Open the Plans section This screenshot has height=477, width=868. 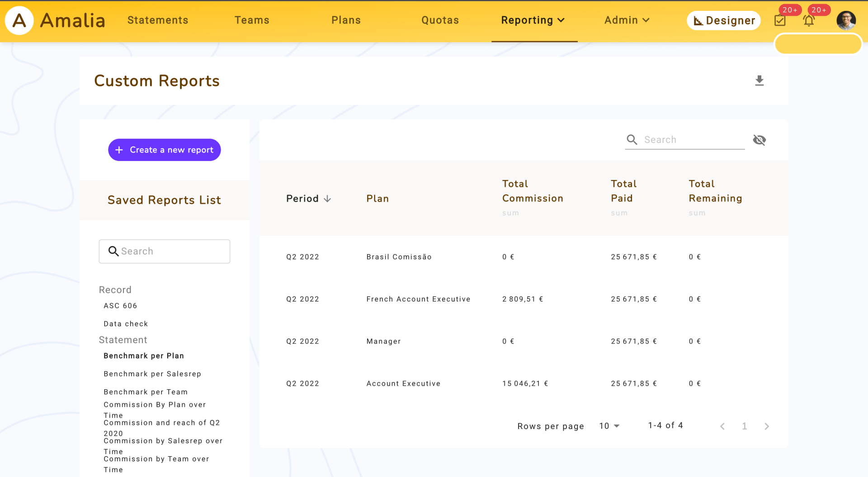(x=346, y=20)
